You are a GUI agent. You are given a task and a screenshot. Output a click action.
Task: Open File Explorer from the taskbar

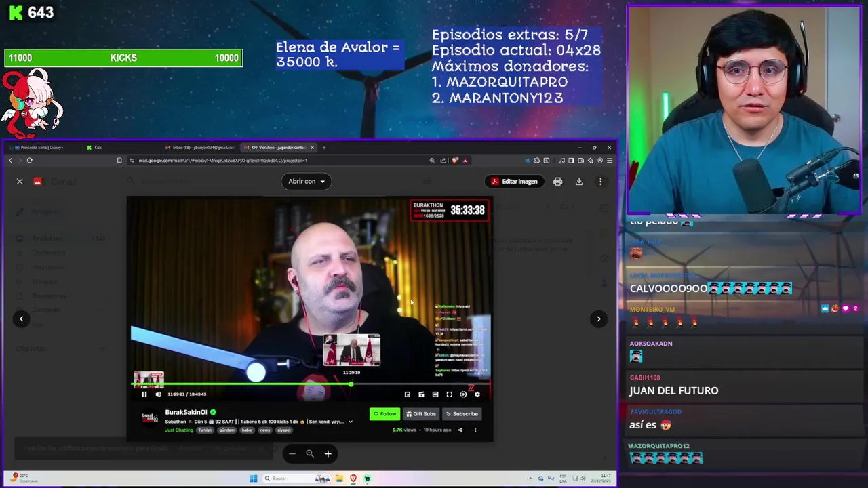(338, 479)
